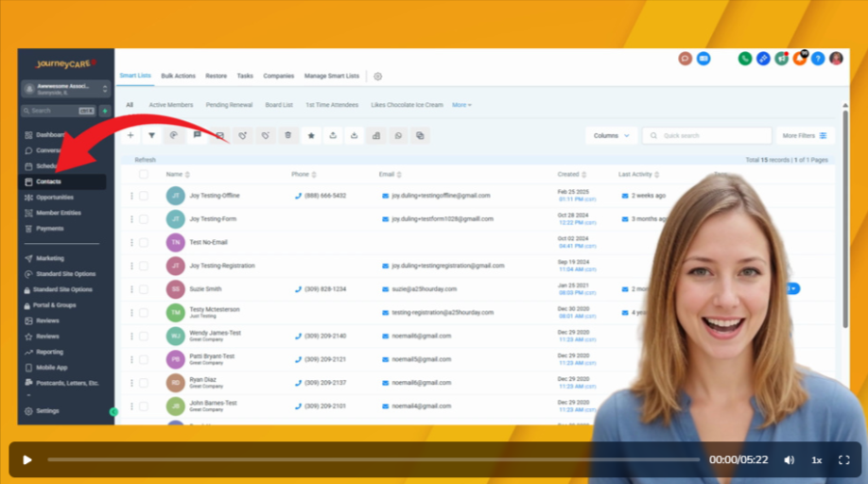
Task: Click the More Filters button
Action: click(805, 136)
